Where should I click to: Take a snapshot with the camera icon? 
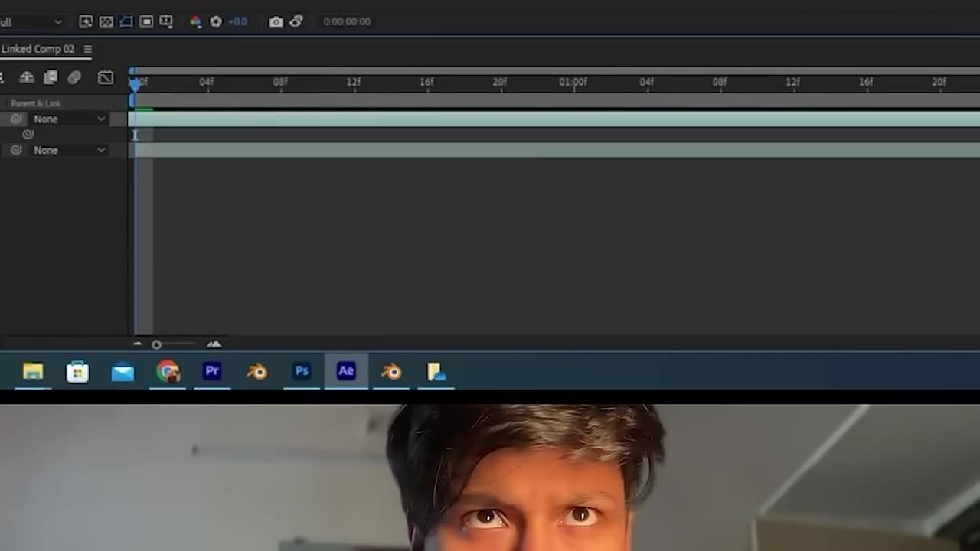(276, 21)
